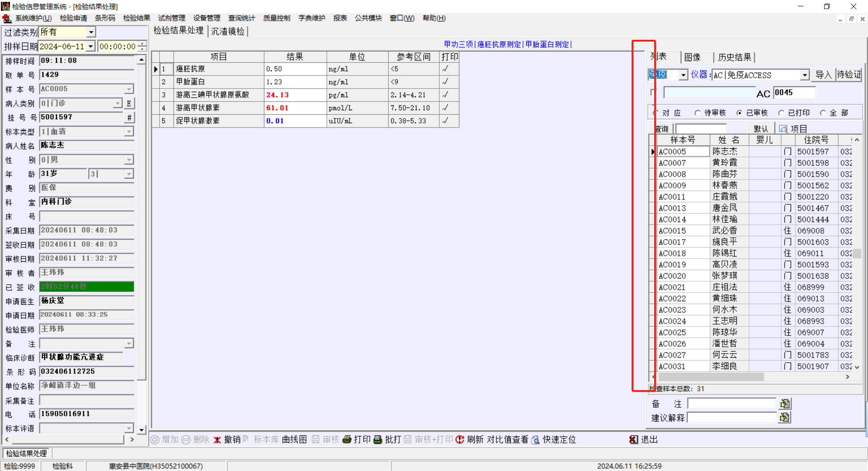Click the 增加 (add) plus icon
This screenshot has width=868, height=471.
[155, 439]
